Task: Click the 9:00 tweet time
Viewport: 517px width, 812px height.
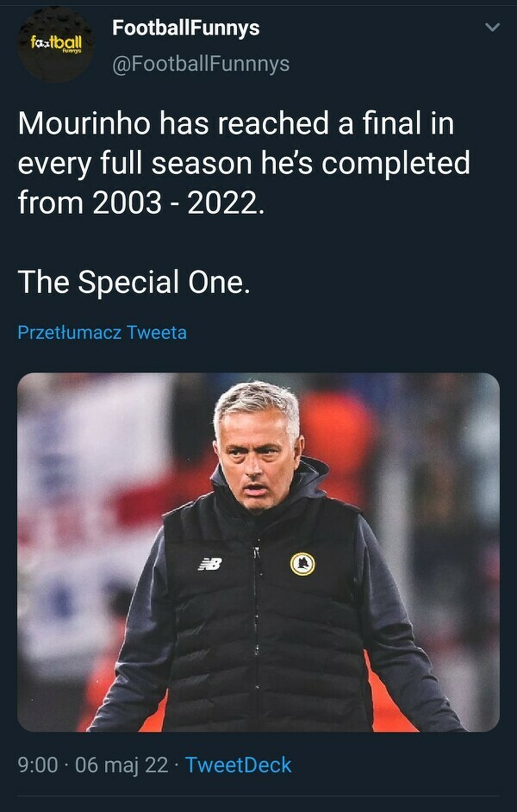Action: pos(38,765)
